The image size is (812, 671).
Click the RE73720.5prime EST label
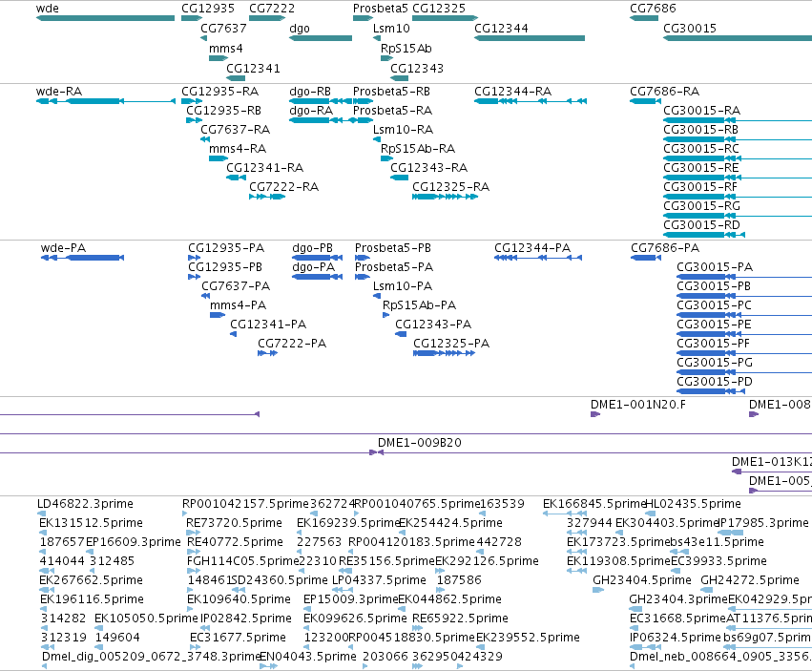[x=234, y=523]
